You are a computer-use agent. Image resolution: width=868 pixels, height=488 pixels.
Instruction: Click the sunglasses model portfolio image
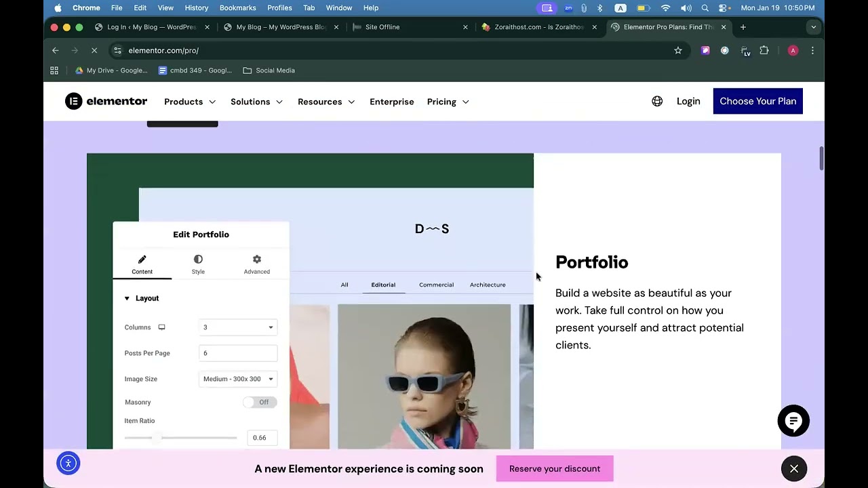click(x=424, y=376)
